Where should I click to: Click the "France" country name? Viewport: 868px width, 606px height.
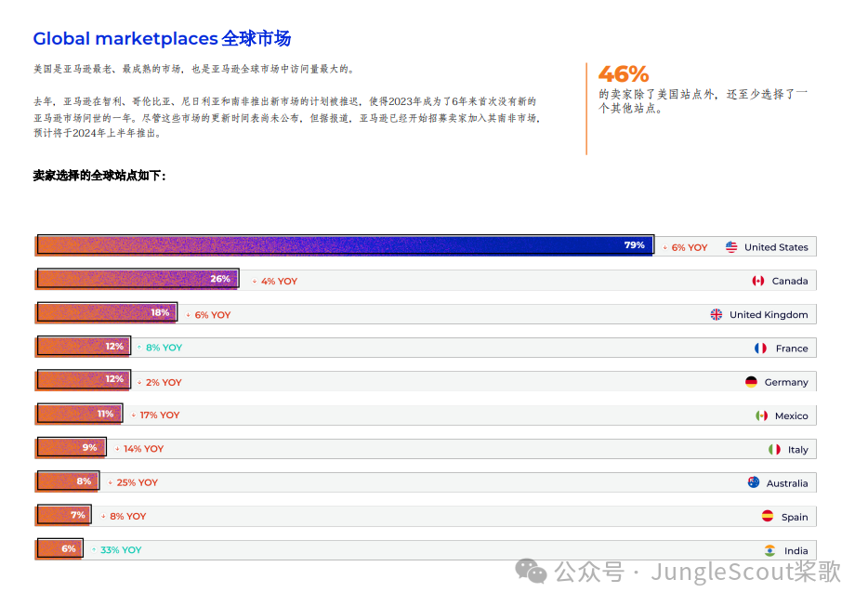tap(792, 349)
